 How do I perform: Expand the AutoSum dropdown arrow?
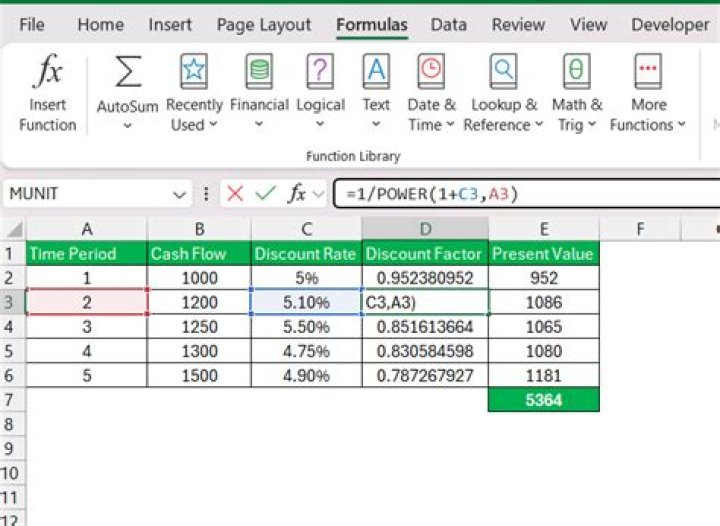[x=127, y=126]
